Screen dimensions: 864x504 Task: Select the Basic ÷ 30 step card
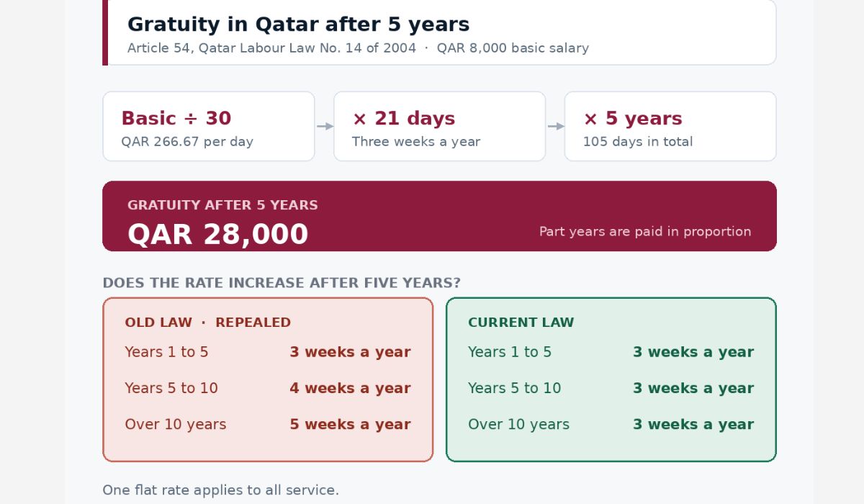209,126
